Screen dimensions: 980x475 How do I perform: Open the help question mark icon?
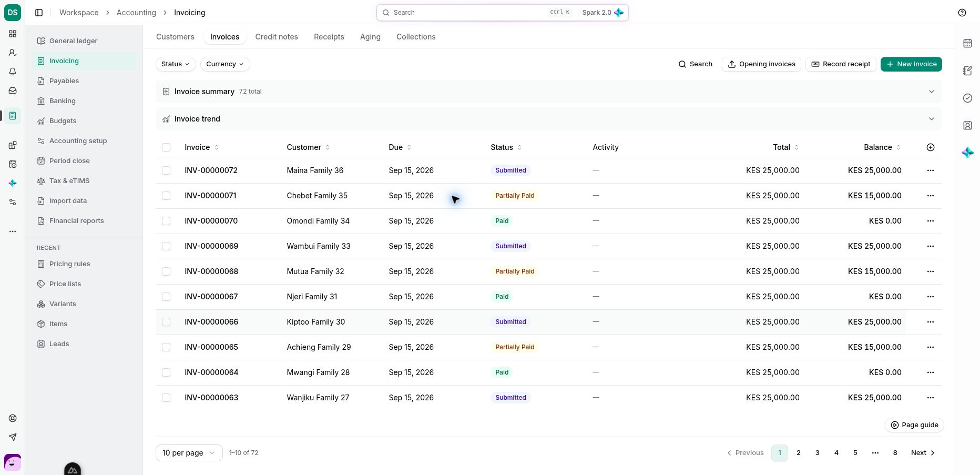coord(962,13)
